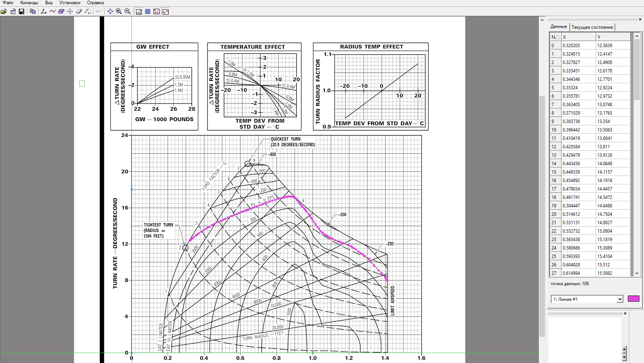Select Y cell 12.3639 in row 0
The width and height of the screenshot is (644, 363).
point(613,45)
